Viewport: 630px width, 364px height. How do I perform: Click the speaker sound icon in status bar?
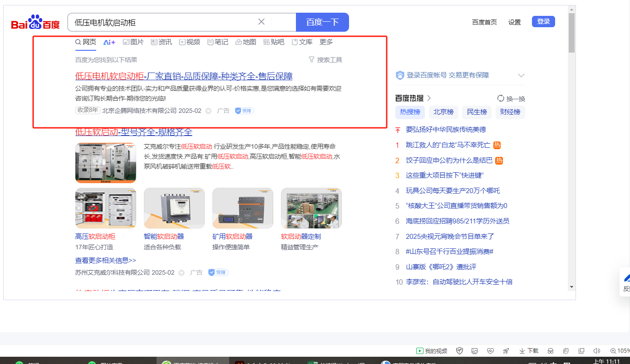[597, 351]
